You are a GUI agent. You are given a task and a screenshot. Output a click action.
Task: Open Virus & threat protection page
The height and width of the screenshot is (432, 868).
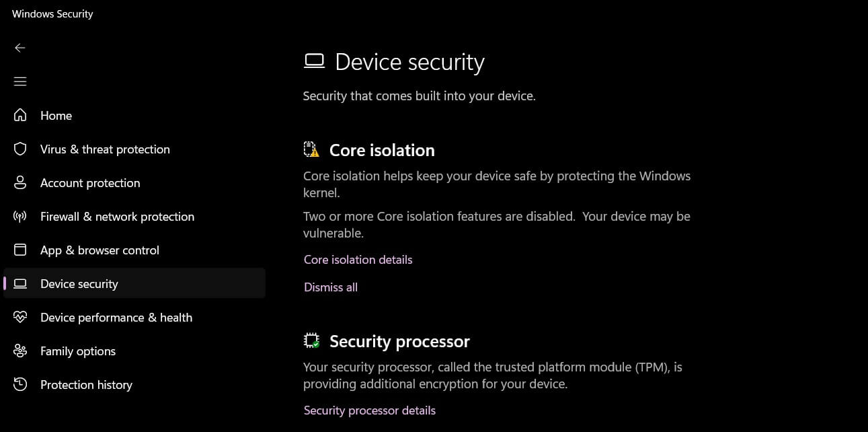(105, 149)
